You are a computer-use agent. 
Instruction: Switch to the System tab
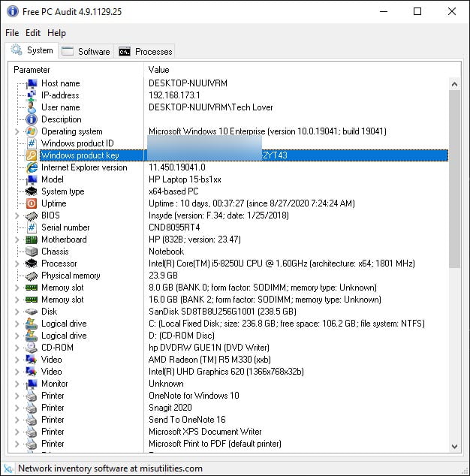[x=32, y=50]
